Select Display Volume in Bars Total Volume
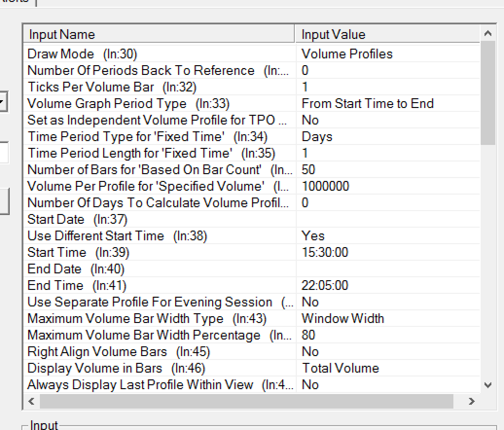The height and width of the screenshot is (430, 504). click(340, 368)
